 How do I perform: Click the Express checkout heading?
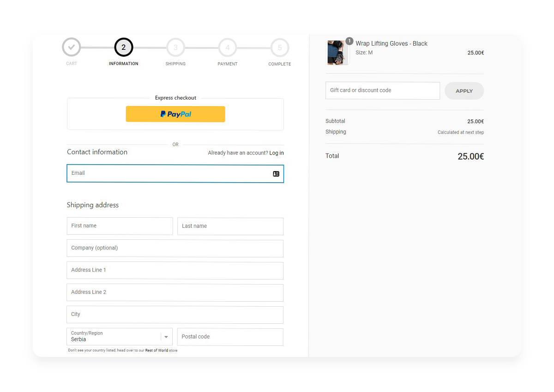175,98
